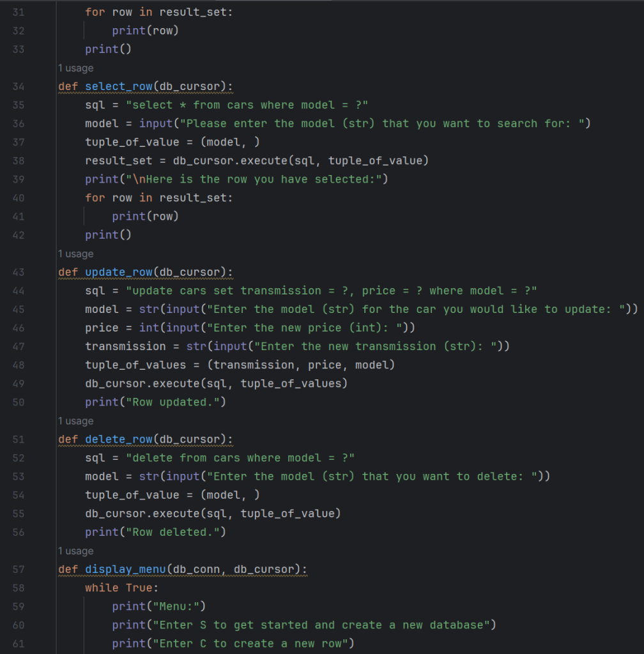The image size is (644, 654).
Task: Click the "select * from cars" SQL string
Action: pyautogui.click(x=247, y=105)
